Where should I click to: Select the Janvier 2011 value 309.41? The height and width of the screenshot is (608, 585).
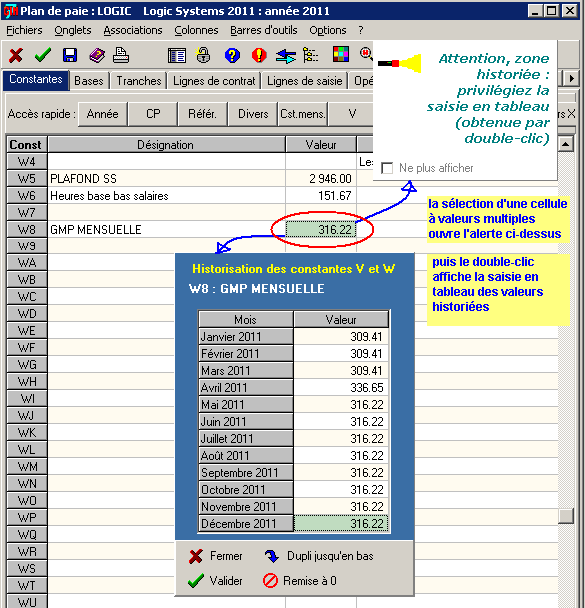341,337
